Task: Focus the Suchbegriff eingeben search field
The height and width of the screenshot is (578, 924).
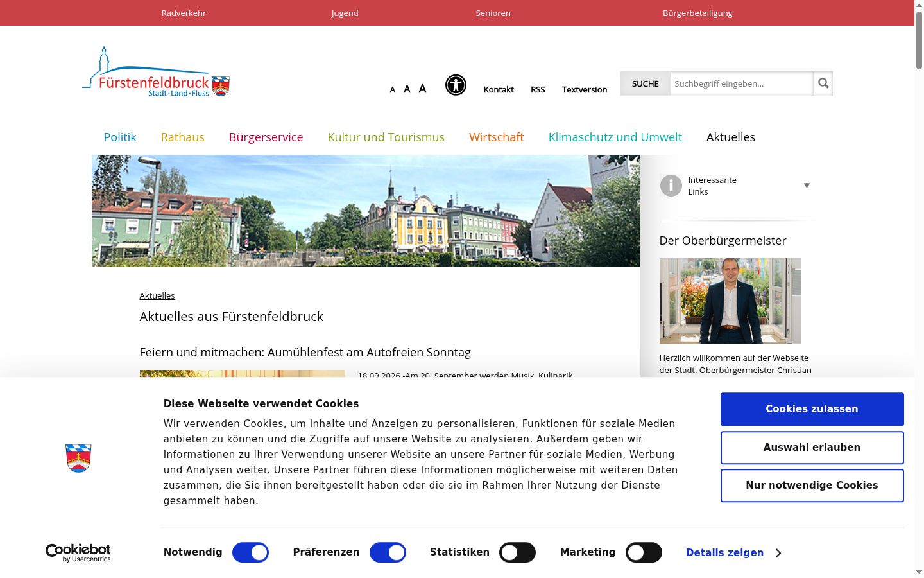Action: point(742,83)
